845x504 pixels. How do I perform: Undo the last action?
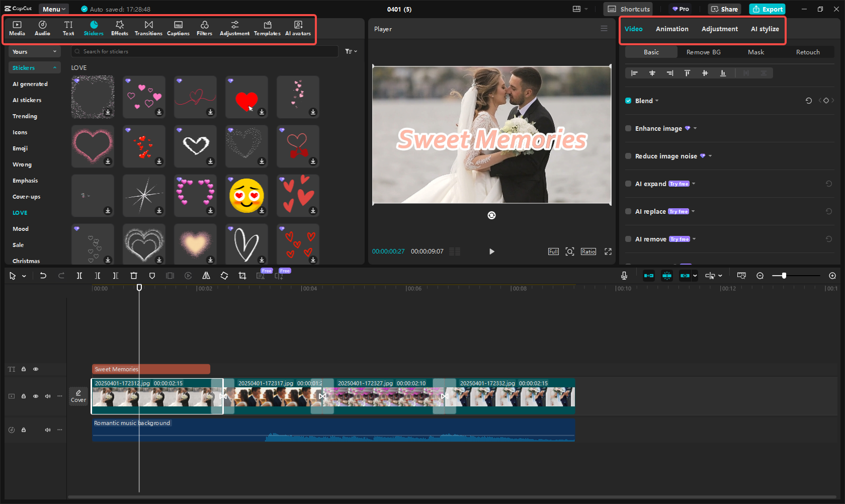tap(43, 276)
